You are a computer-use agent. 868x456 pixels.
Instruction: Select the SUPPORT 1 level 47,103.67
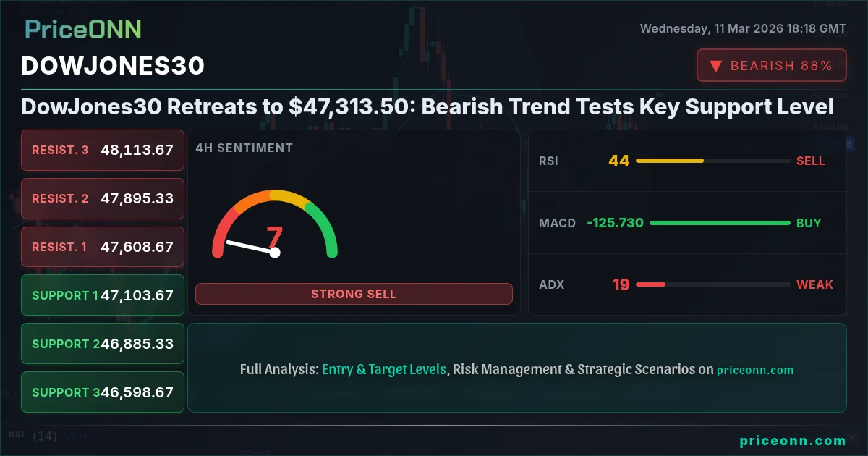[103, 295]
